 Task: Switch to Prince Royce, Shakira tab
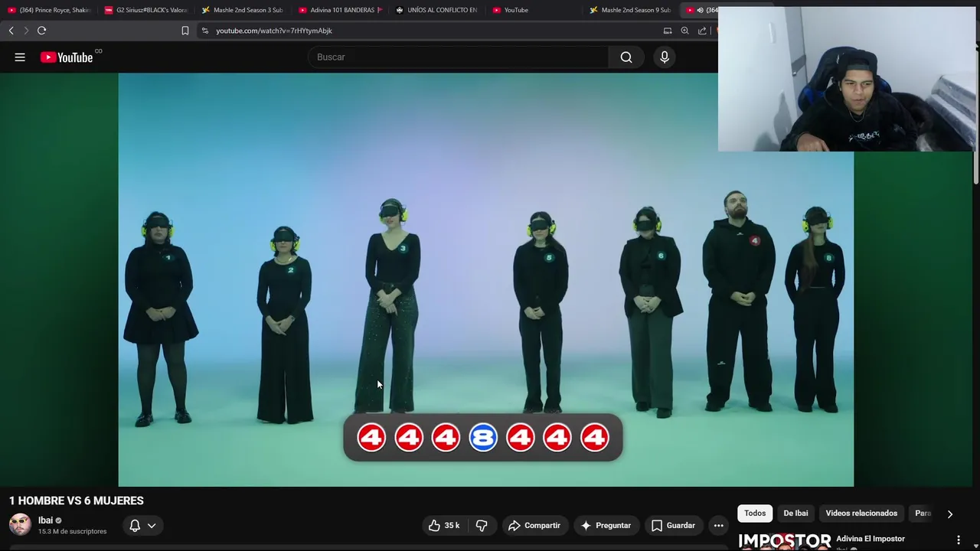point(48,10)
